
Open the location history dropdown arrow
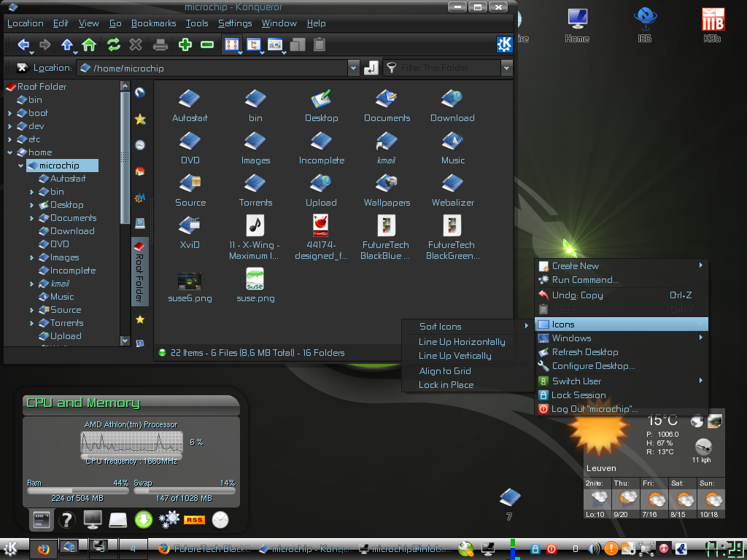(354, 68)
